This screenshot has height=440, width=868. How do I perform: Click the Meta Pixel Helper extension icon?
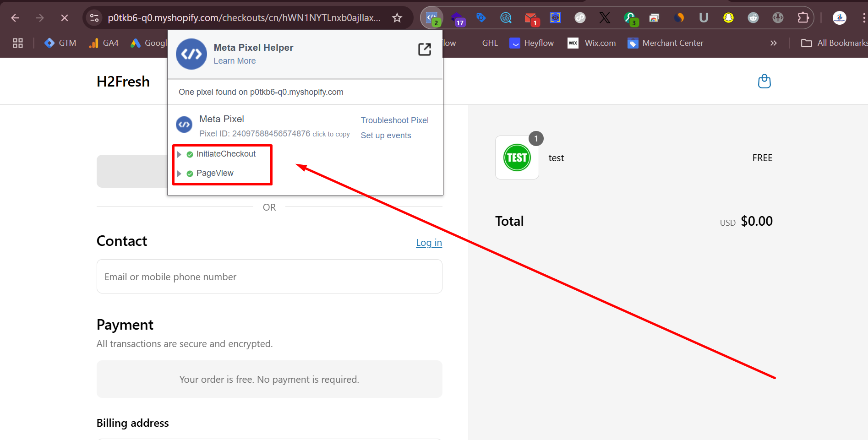click(x=431, y=18)
